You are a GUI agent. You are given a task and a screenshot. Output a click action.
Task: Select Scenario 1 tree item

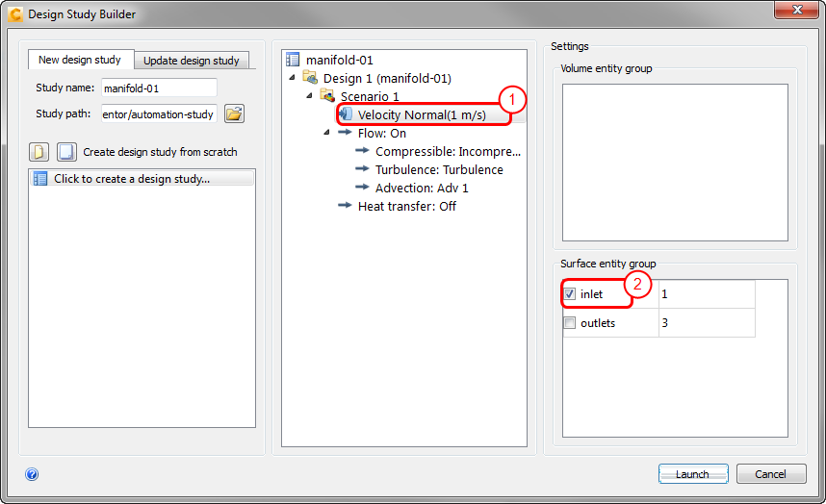370,96
